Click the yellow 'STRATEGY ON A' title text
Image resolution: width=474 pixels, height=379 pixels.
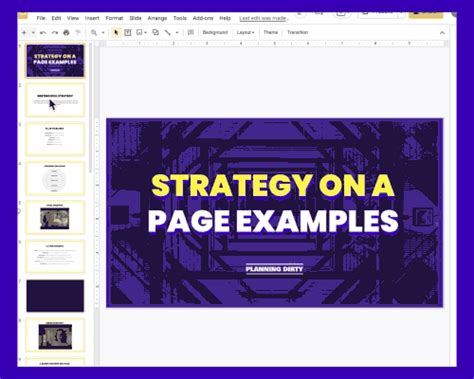(273, 185)
